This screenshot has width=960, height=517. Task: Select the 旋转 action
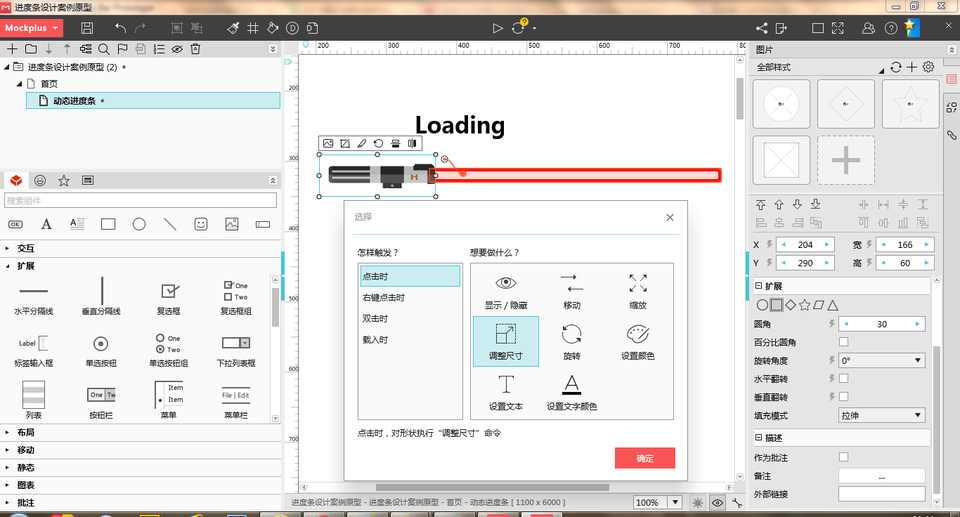point(572,341)
